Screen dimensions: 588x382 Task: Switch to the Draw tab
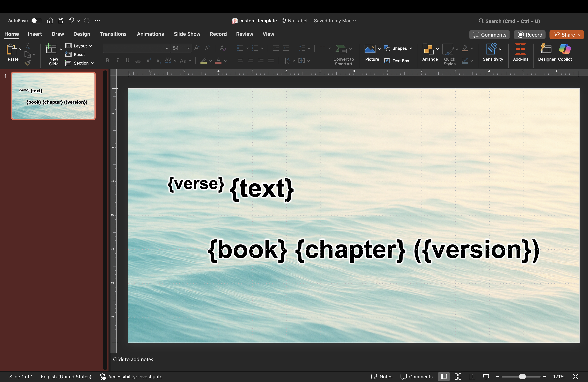coord(58,34)
